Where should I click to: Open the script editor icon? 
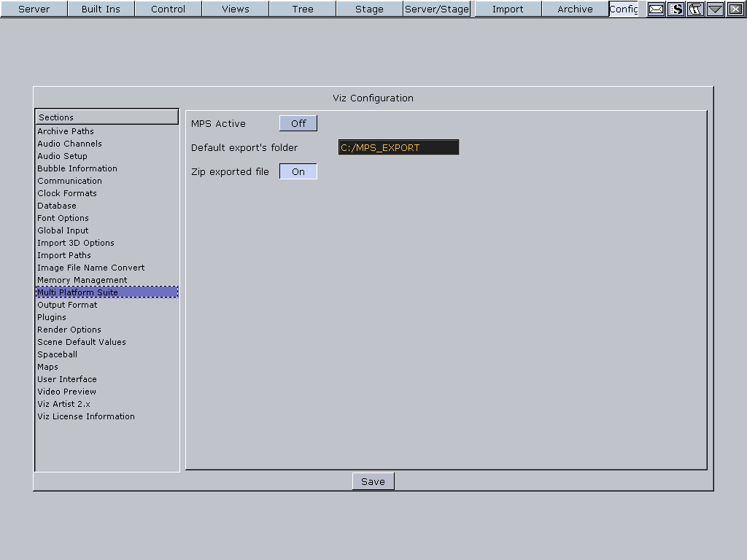pos(676,9)
